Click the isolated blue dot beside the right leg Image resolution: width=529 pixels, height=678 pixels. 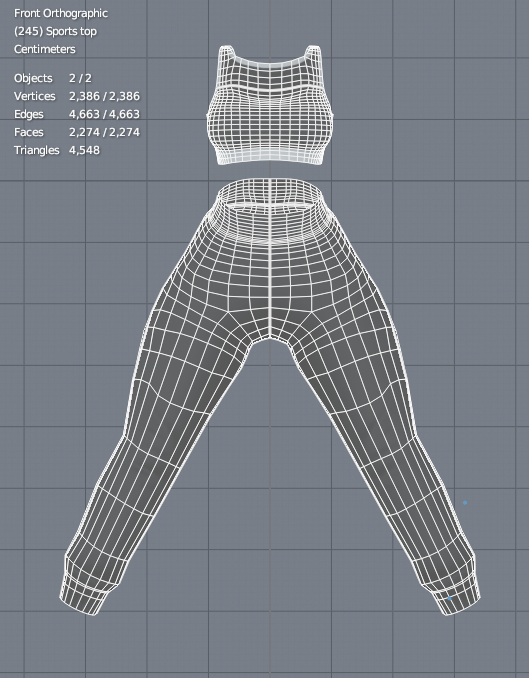pyautogui.click(x=465, y=502)
